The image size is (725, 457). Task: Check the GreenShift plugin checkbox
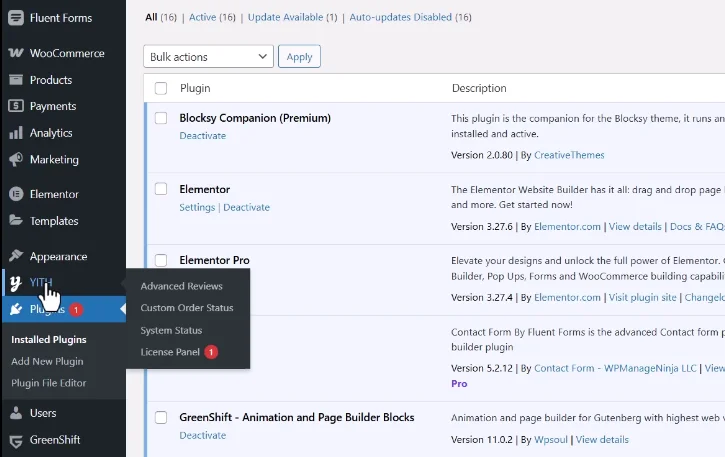click(x=161, y=417)
